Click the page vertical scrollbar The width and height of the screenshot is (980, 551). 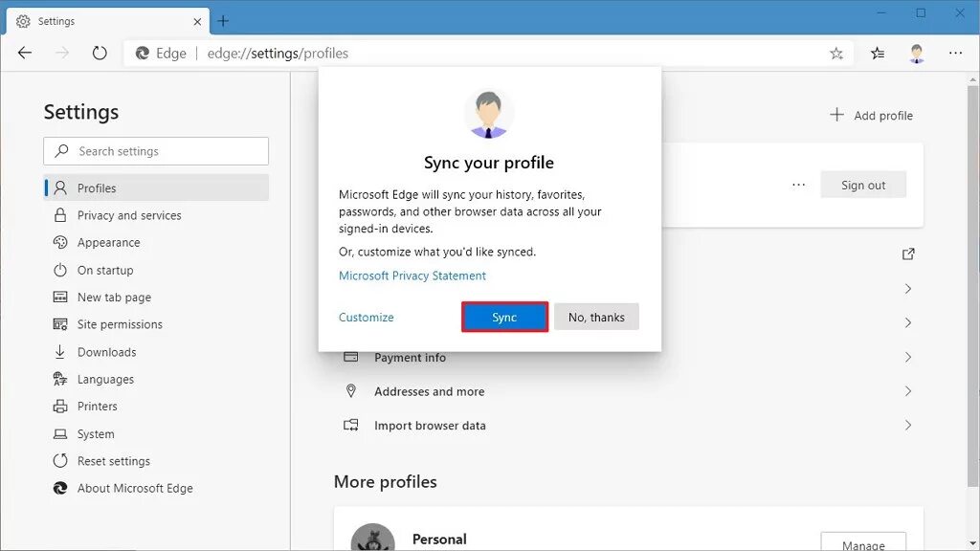[973, 287]
